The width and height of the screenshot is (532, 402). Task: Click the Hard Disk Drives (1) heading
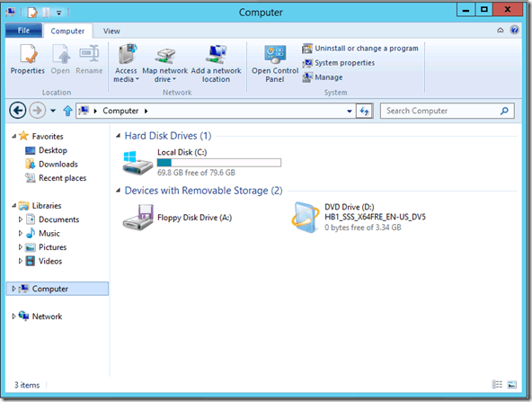pyautogui.click(x=168, y=136)
